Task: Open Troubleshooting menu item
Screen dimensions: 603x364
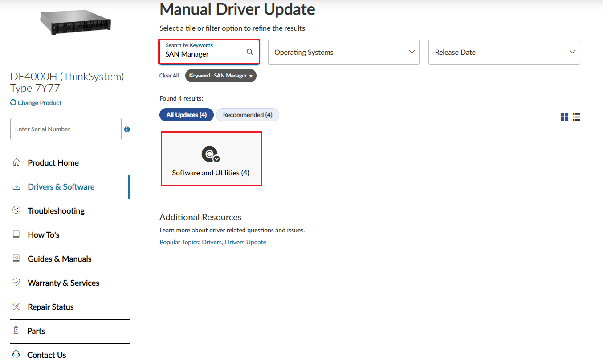Action: pyautogui.click(x=70, y=211)
